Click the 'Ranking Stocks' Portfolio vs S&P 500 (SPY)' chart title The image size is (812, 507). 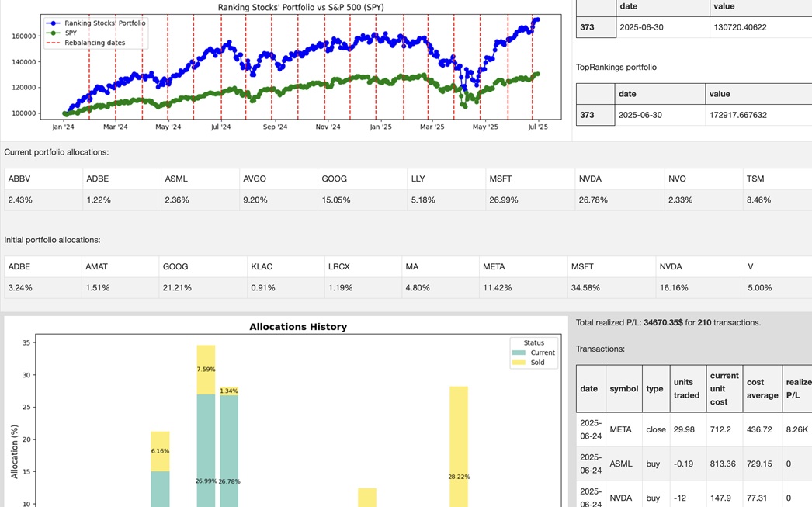click(x=300, y=7)
